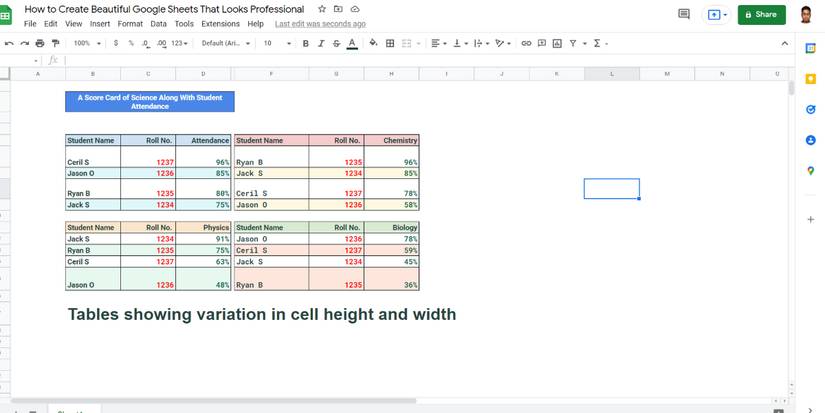Open Google Keep side panel

click(810, 79)
